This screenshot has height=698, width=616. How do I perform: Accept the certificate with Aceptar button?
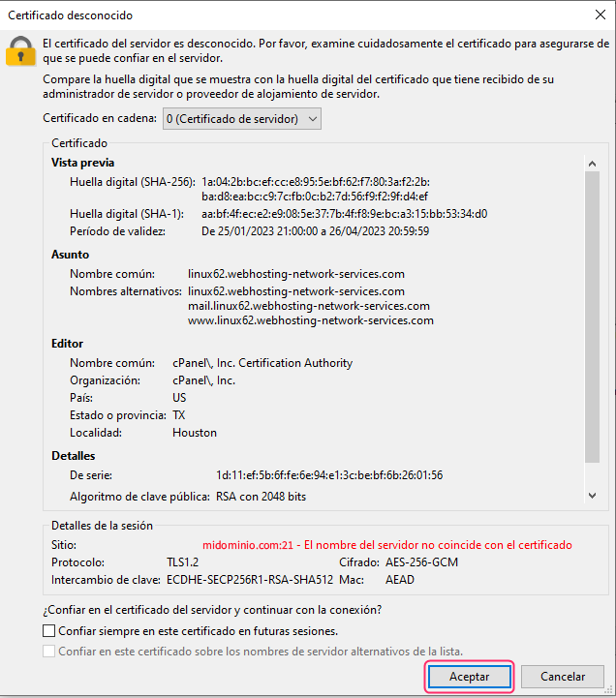point(470,677)
